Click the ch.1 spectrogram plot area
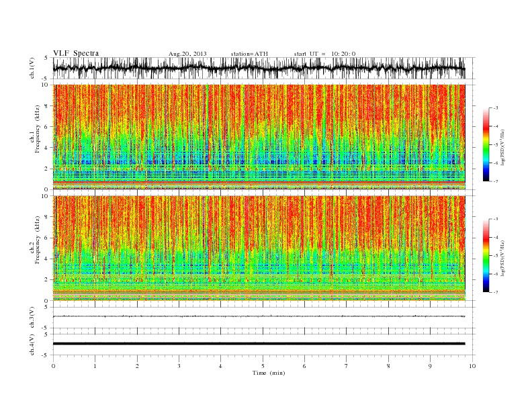The width and height of the screenshot is (532, 411). [259, 137]
